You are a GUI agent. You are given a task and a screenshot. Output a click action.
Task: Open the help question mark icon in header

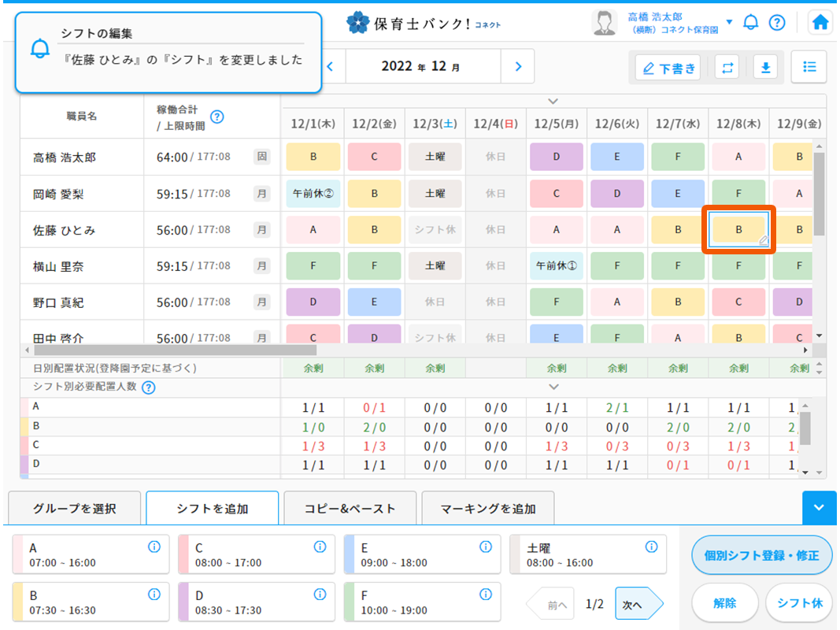(777, 23)
